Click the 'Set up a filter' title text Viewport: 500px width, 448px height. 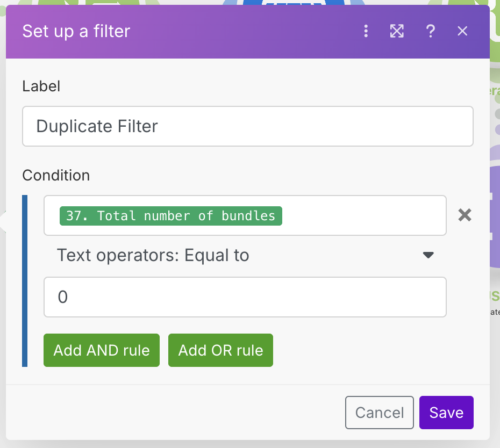pyautogui.click(x=75, y=31)
